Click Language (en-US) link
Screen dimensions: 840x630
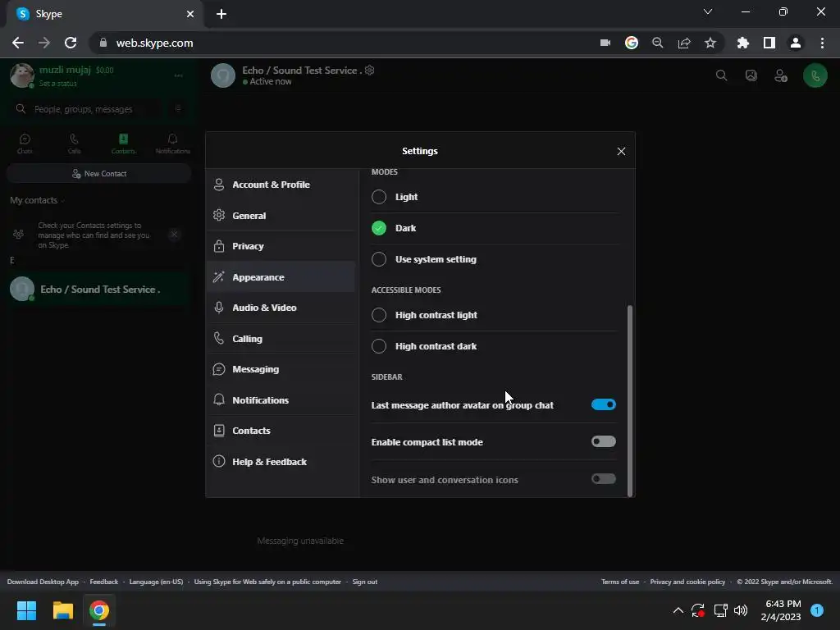pyautogui.click(x=156, y=582)
